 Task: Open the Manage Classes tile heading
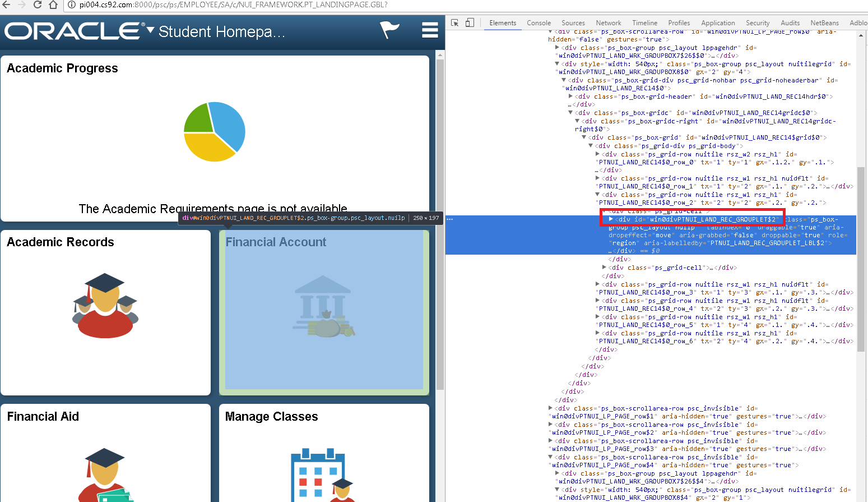click(271, 416)
